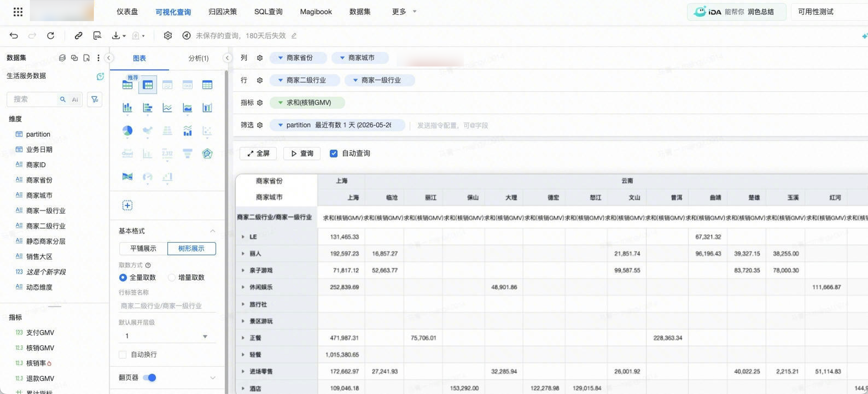Select the line chart type icon

tap(167, 108)
